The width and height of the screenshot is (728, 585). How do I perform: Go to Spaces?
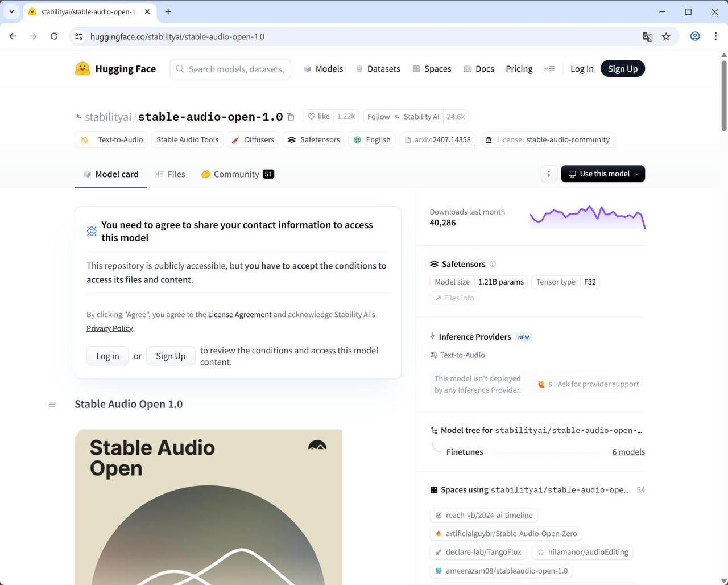(432, 69)
